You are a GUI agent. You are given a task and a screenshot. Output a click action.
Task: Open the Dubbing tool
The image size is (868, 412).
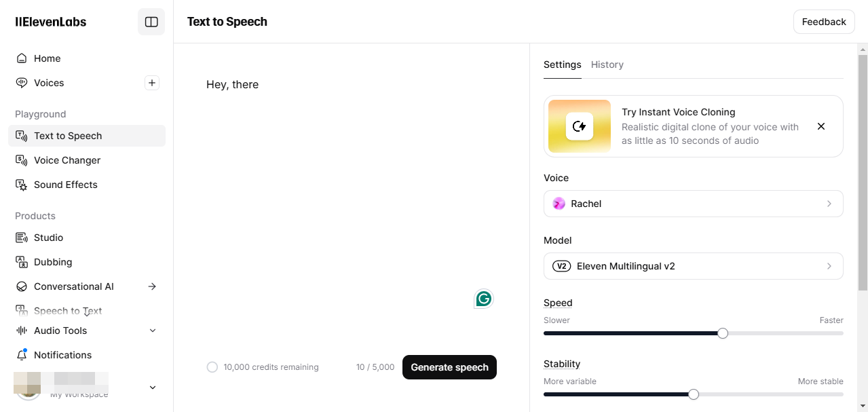point(53,262)
